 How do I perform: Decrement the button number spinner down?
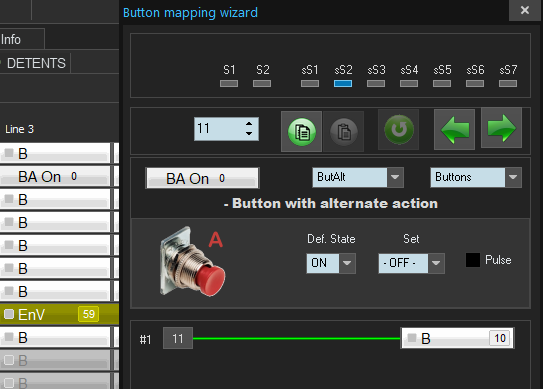(x=249, y=134)
